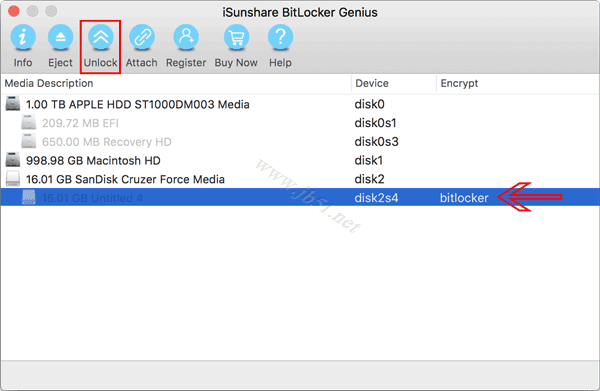
Task: Click the disk2s4 device cell
Action: (x=376, y=198)
